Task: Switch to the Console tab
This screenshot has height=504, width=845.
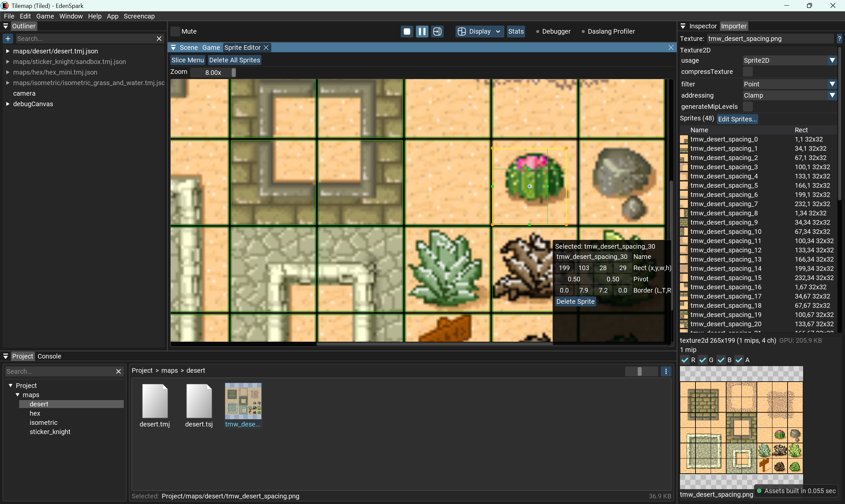Action: (x=49, y=356)
